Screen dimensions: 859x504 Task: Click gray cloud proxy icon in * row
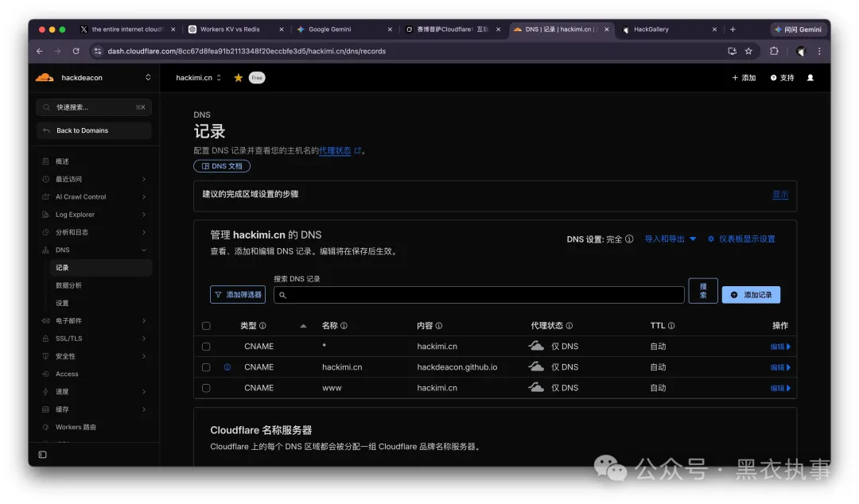[x=536, y=346]
